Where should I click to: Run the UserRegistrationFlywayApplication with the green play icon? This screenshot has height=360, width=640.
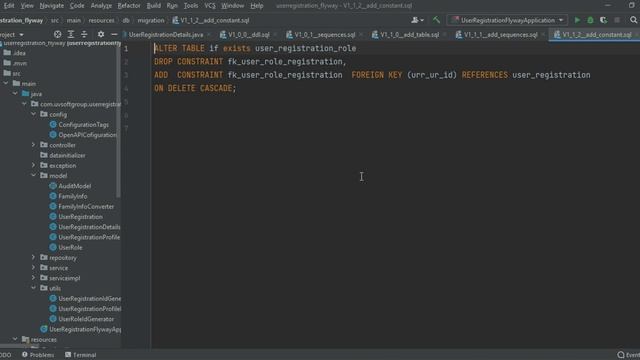[577, 20]
